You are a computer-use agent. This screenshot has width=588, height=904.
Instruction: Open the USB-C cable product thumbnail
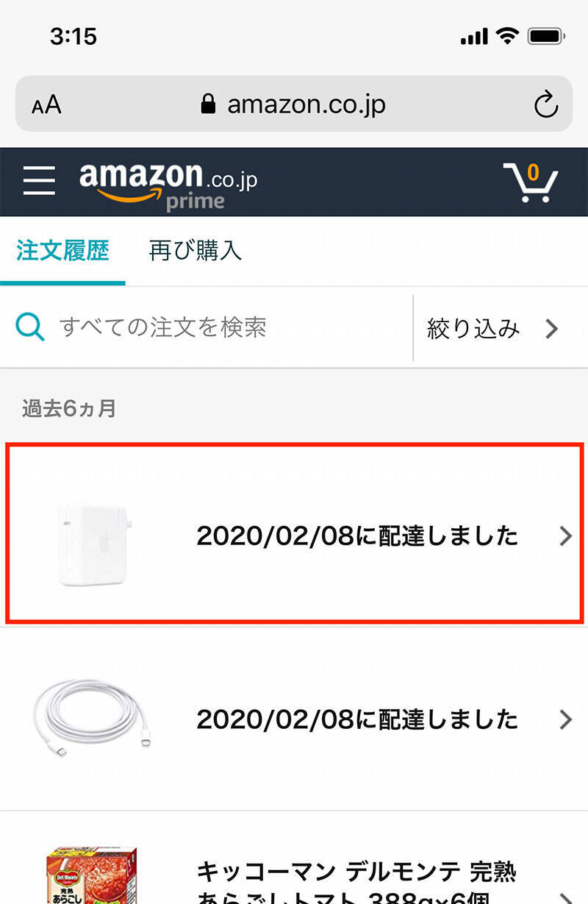click(x=96, y=719)
